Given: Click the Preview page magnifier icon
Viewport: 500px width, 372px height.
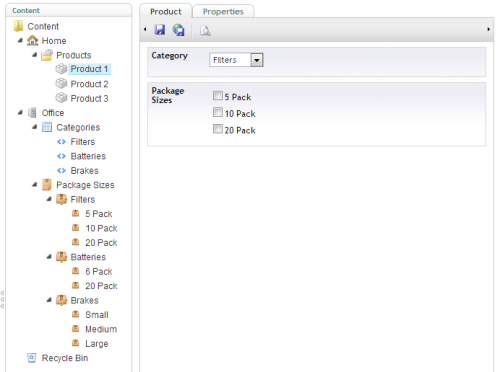Looking at the screenshot, I should coord(205,31).
